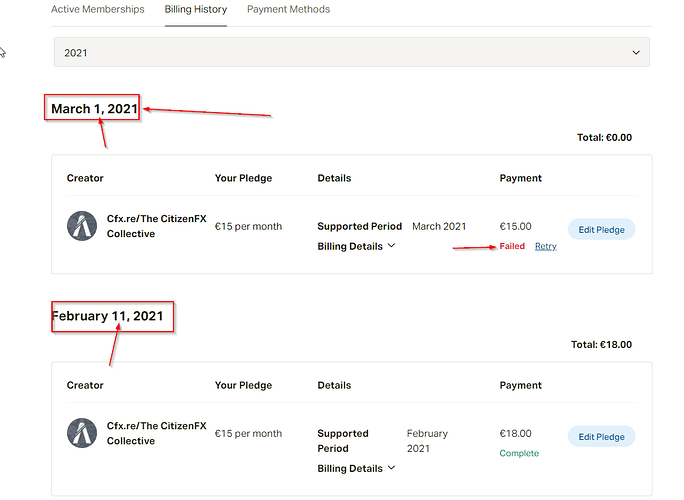Click the €15.00 March payment amount
The image size is (684, 500).
(516, 227)
